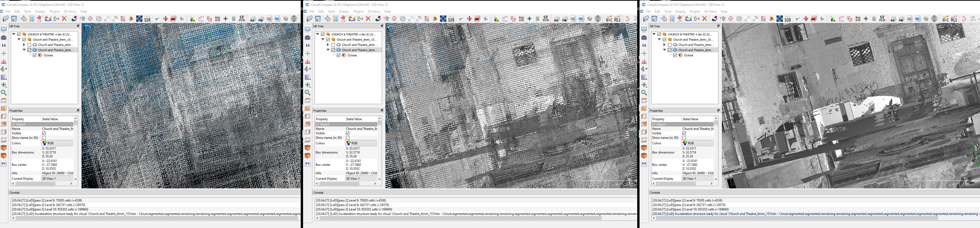980x228 pixels.
Task: Enable Show name (in 3D) in right window
Action: pyautogui.click(x=684, y=138)
